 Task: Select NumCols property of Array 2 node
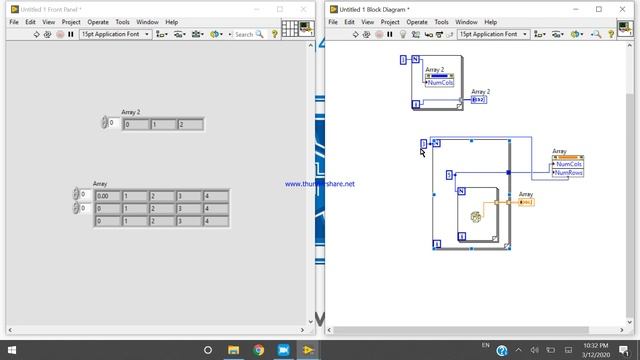click(440, 83)
